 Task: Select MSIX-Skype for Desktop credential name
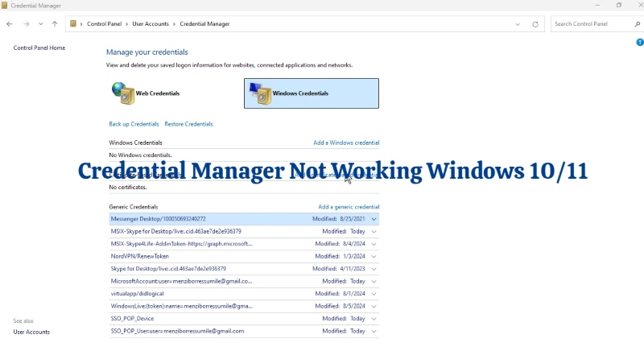pos(175,231)
